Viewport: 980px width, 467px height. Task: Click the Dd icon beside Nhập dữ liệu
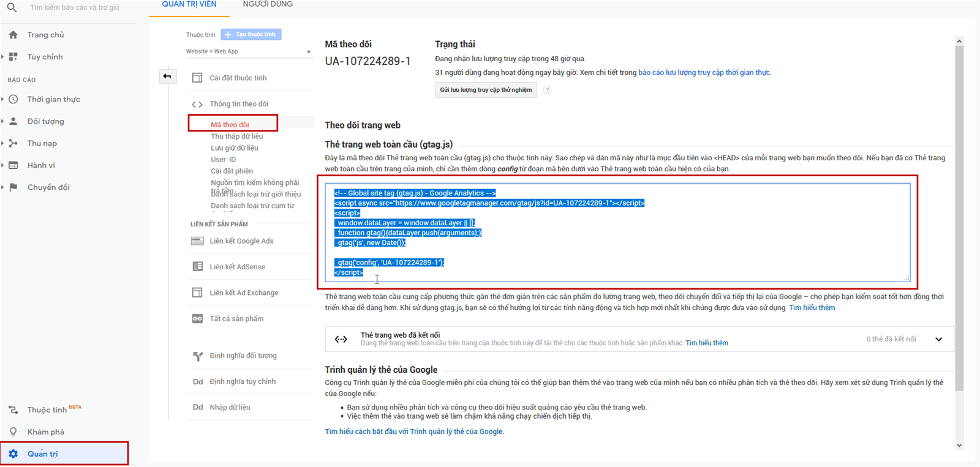pyautogui.click(x=198, y=408)
